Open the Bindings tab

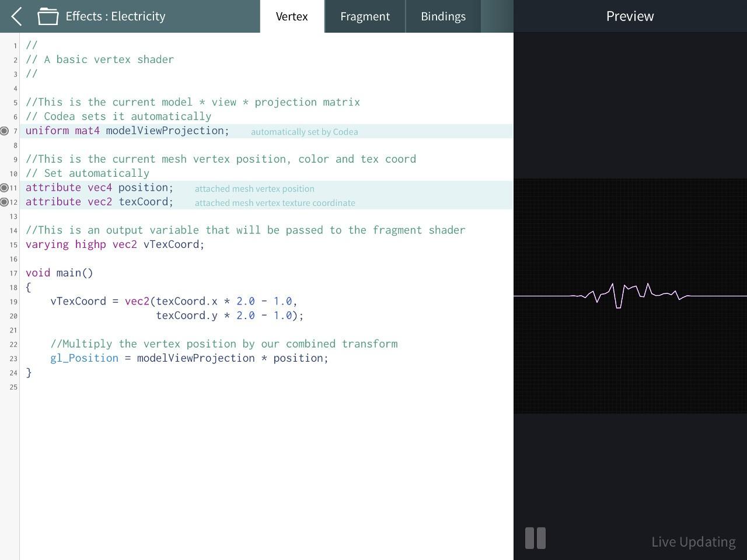(x=443, y=16)
